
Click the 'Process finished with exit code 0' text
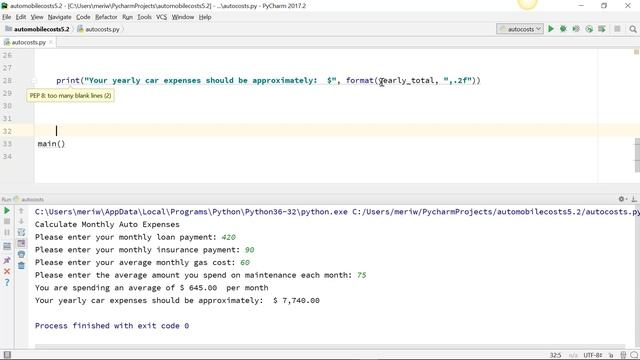(x=112, y=326)
